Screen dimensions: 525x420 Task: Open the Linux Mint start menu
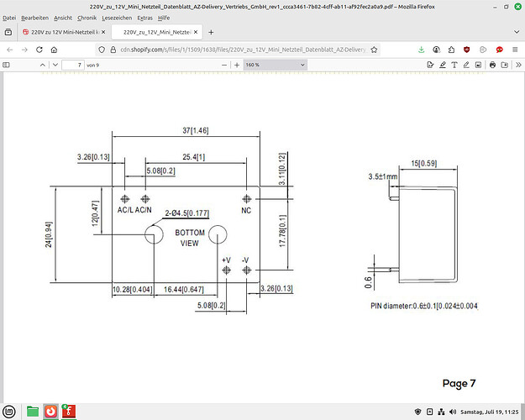[x=9, y=412]
